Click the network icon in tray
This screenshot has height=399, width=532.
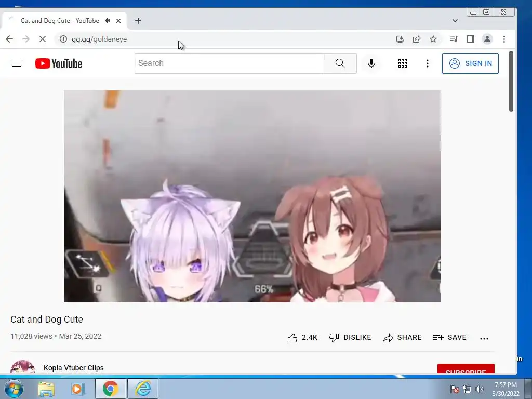pos(467,389)
